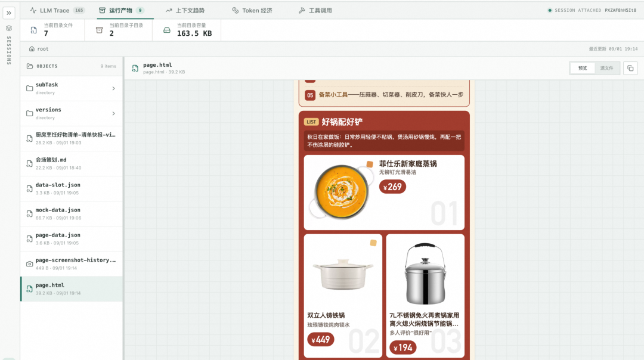Click the 9 items count label
This screenshot has height=360, width=644.
[109, 66]
